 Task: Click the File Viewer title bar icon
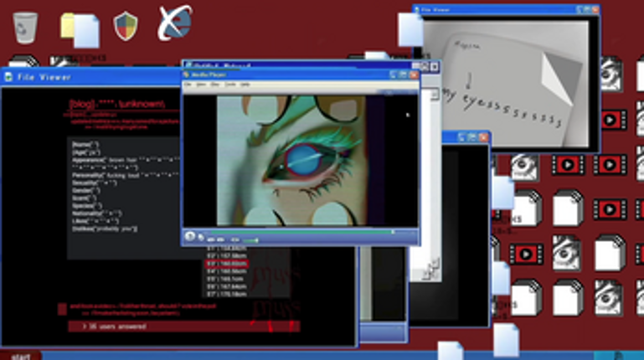click(8, 77)
